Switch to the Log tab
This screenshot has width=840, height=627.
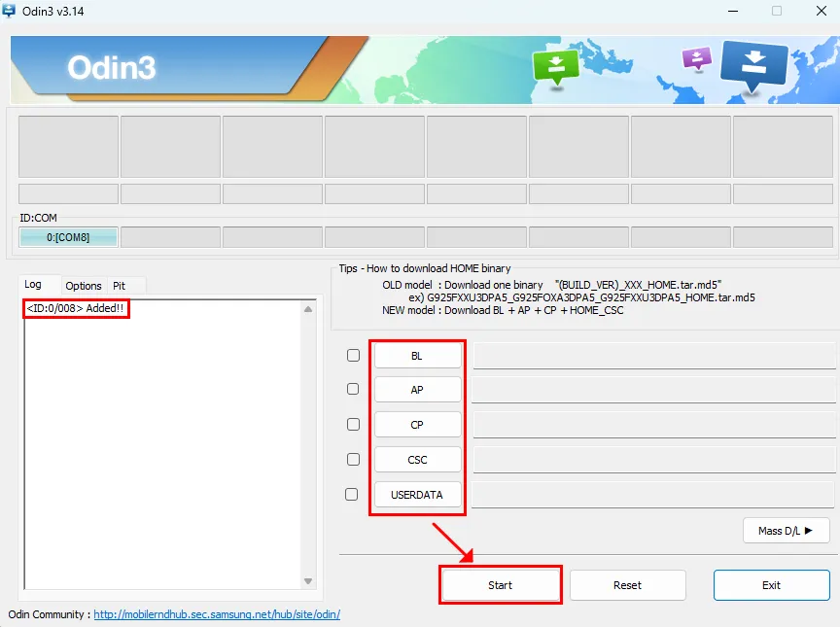[x=33, y=285]
